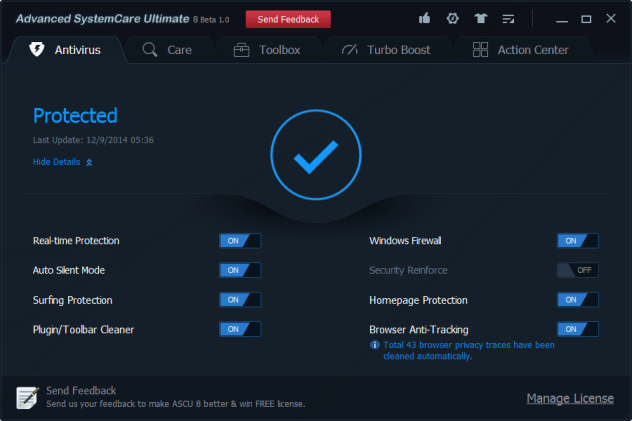Disable Browser Anti-Tracking switch
Image resolution: width=632 pixels, height=421 pixels.
(x=578, y=329)
